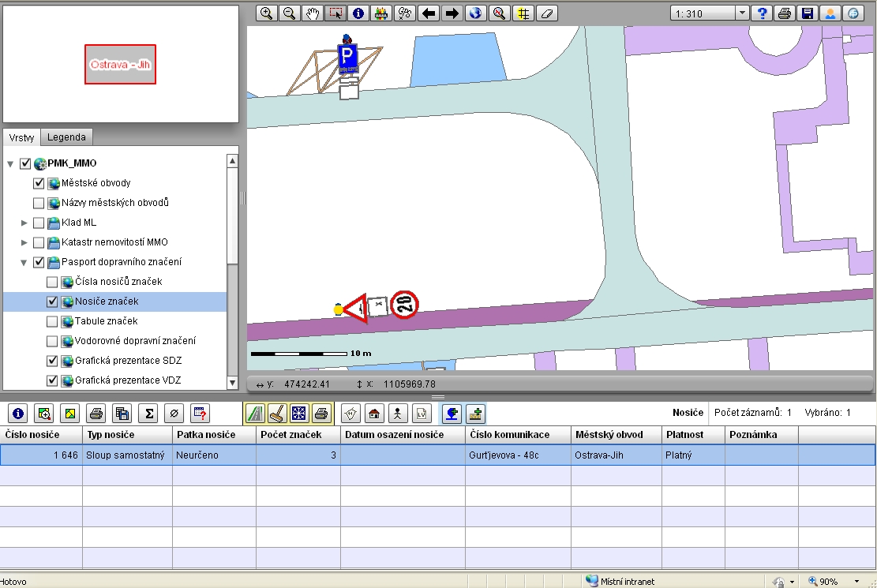877x588 pixels.
Task: Collapse Pasport dopravního značení group
Action: point(24,262)
